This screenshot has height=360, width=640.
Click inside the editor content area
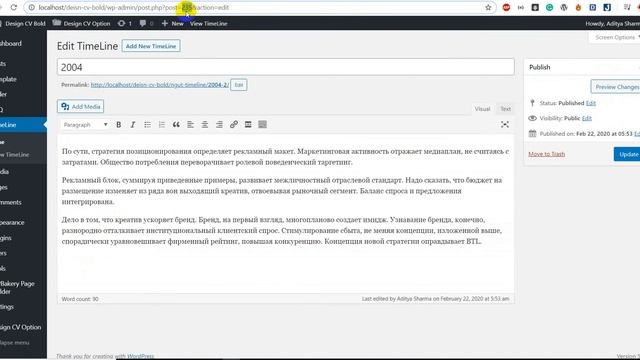[x=286, y=213]
